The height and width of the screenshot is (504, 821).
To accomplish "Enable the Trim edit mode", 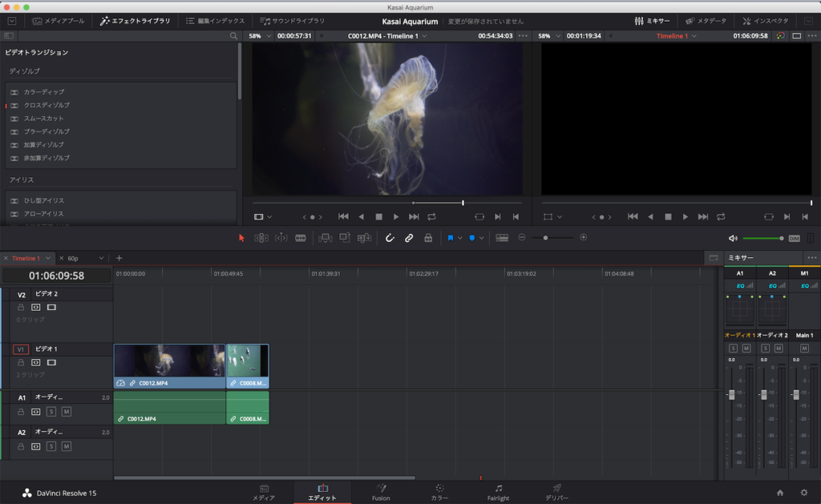I will click(262, 237).
